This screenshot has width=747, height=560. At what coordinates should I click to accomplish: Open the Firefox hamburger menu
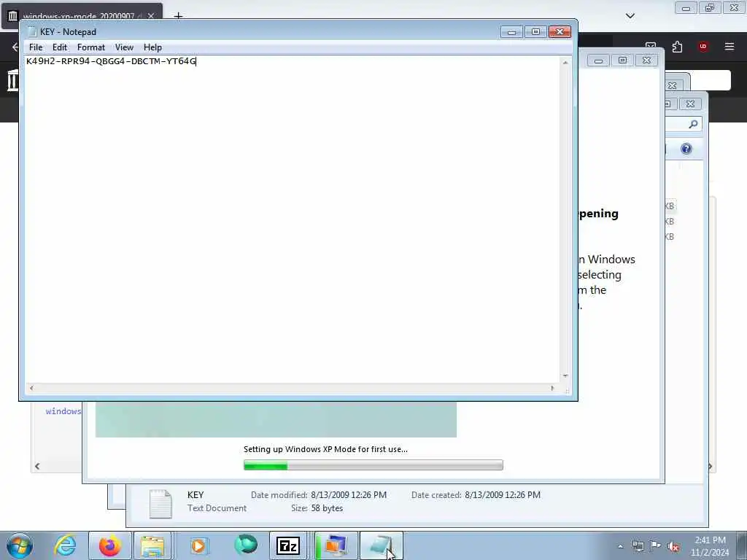(729, 47)
